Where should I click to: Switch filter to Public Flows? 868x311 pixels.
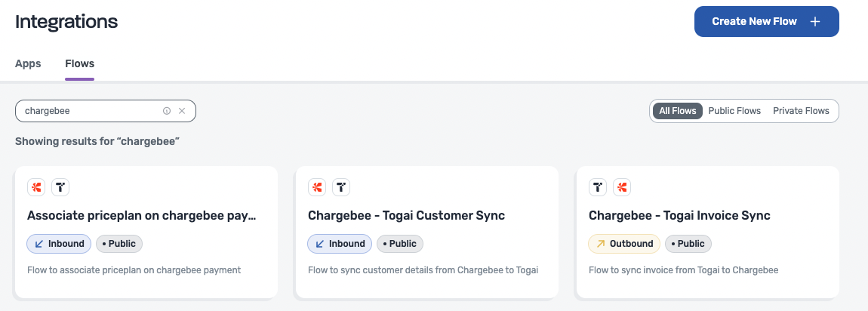(x=734, y=111)
